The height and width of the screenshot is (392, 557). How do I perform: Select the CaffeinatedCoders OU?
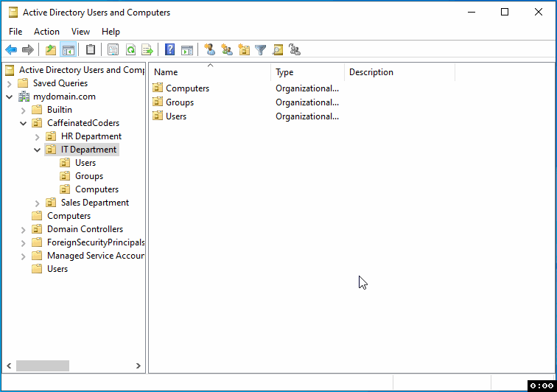(x=83, y=123)
